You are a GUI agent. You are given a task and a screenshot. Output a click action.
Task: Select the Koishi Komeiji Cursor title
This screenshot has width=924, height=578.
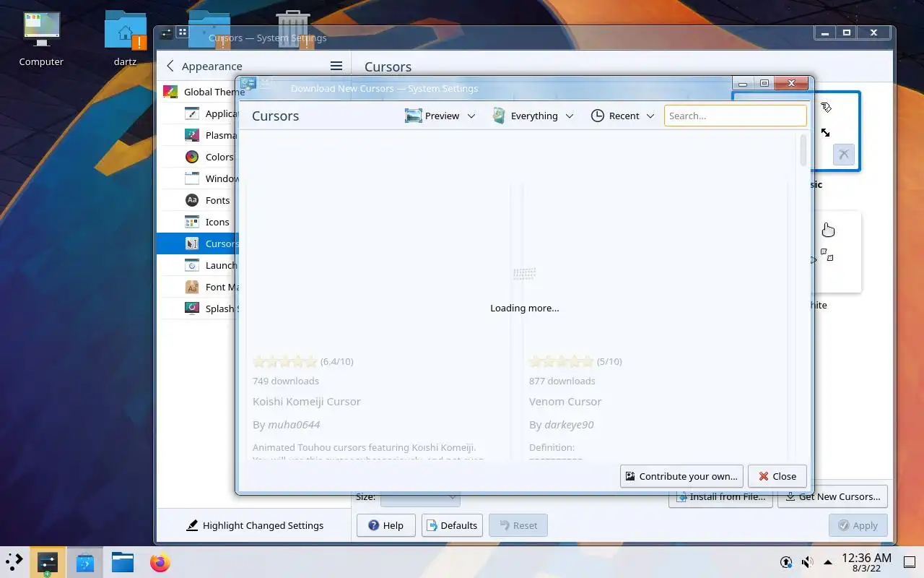307,401
